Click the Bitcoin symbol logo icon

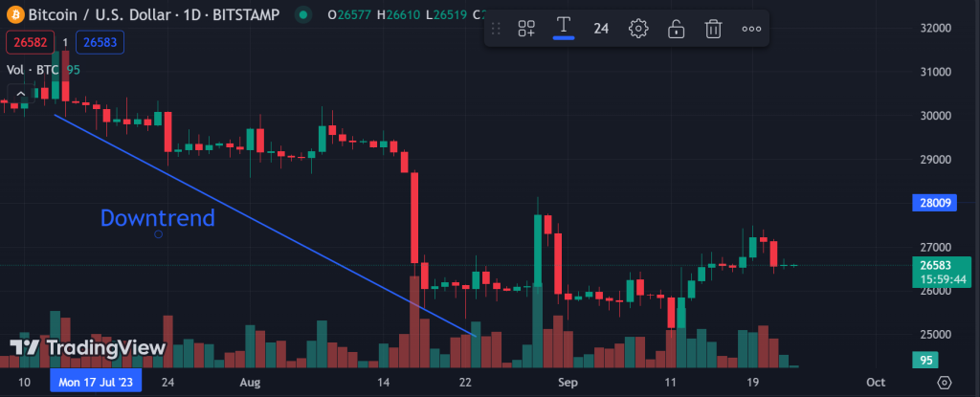15,13
